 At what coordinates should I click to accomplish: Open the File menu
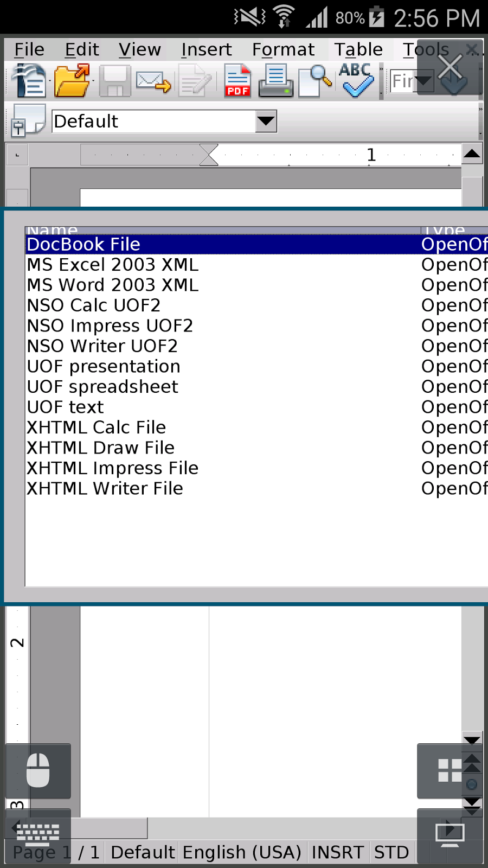coord(29,49)
